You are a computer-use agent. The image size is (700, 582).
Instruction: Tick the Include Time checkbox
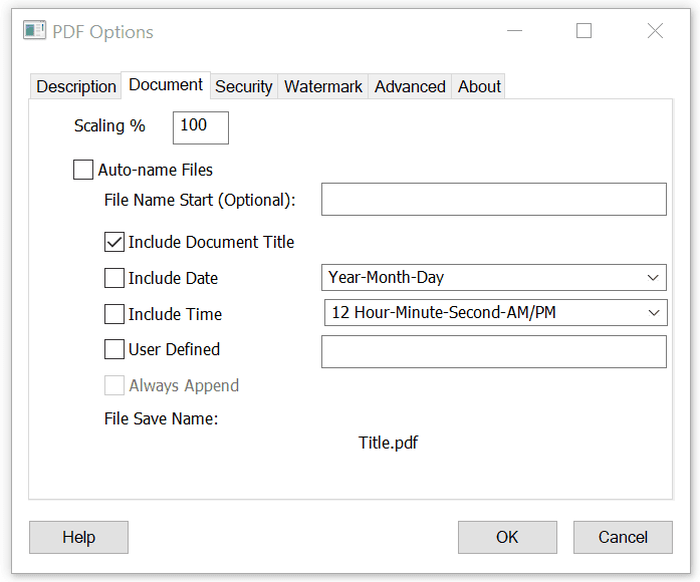[114, 314]
